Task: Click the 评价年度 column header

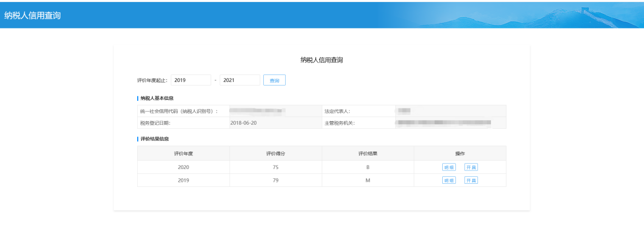Action: [x=183, y=153]
